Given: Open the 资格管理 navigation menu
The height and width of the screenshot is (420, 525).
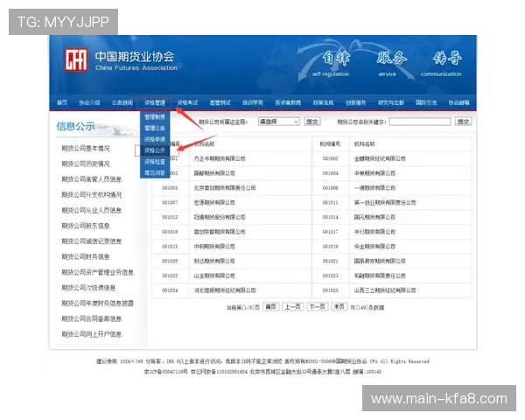Looking at the screenshot, I should pyautogui.click(x=155, y=102).
